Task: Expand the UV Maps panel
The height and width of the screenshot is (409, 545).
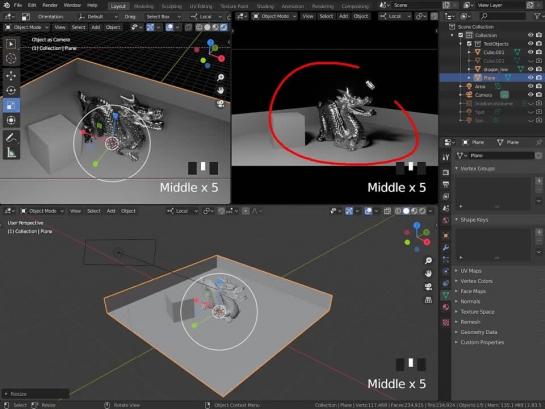Action: 471,271
